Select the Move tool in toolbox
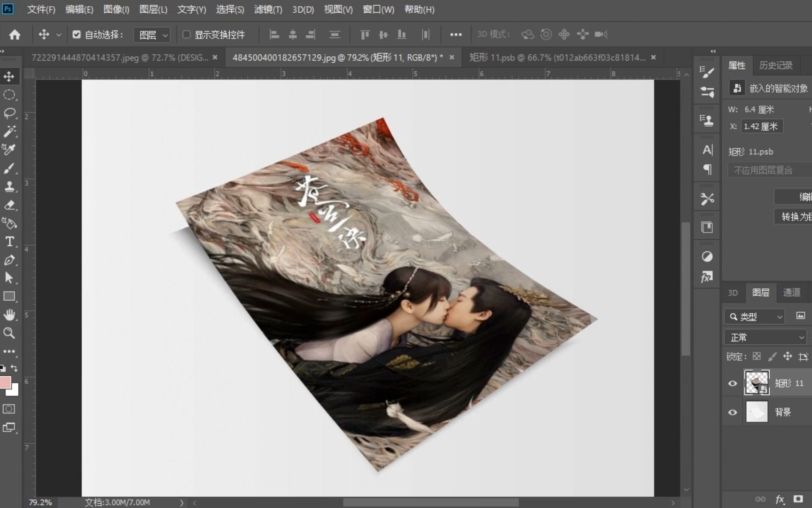The height and width of the screenshot is (508, 812). click(x=9, y=76)
